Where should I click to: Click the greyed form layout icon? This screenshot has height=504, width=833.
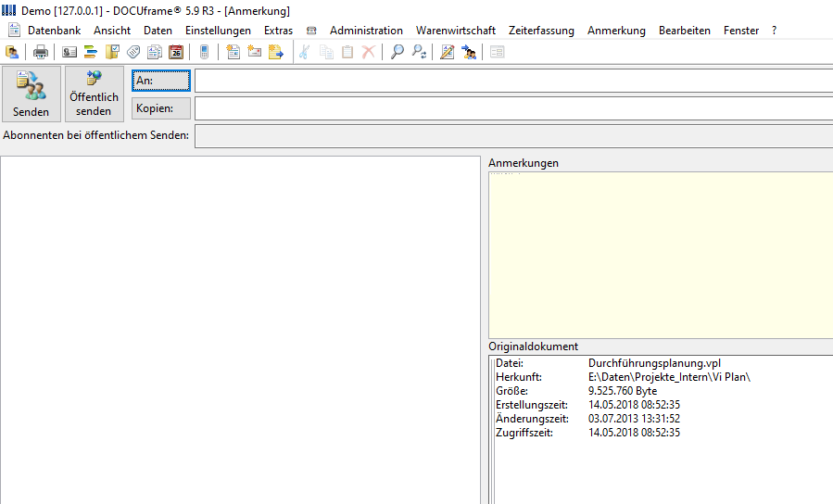point(498,52)
